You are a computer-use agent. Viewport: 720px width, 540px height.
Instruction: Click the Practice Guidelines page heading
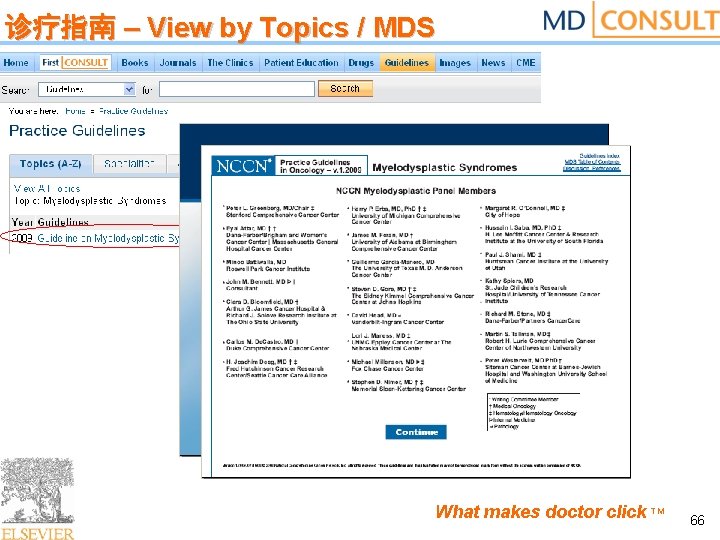[77, 131]
